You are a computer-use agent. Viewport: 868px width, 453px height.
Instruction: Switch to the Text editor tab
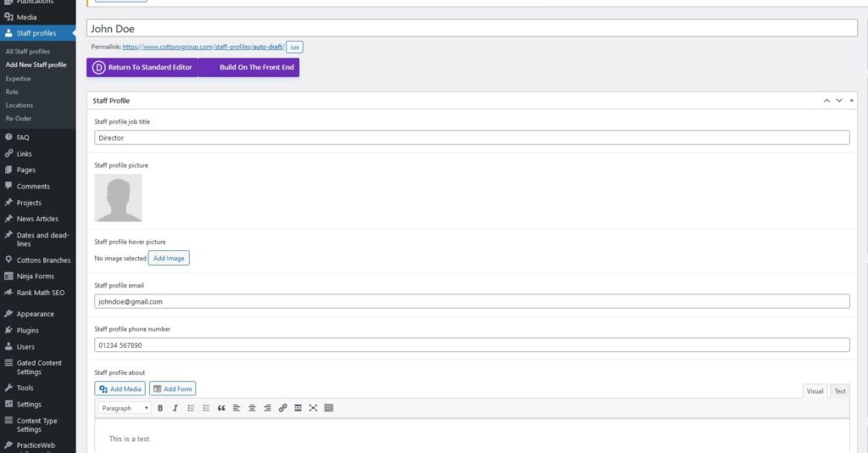[x=839, y=391]
